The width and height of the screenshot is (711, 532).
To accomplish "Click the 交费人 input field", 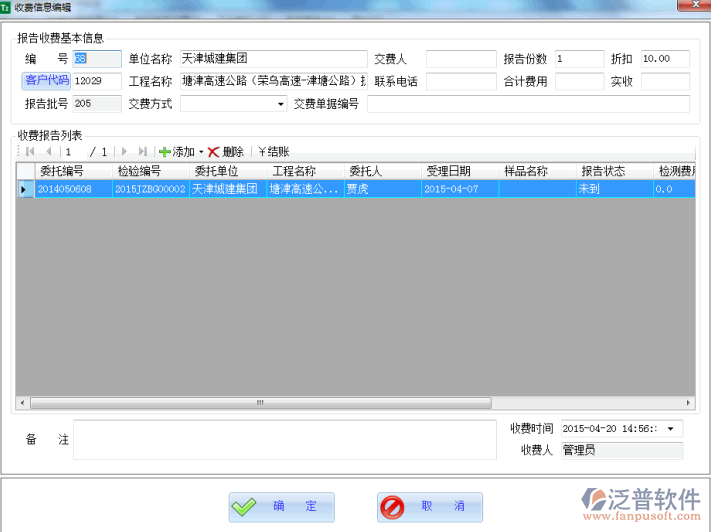I will (x=461, y=59).
